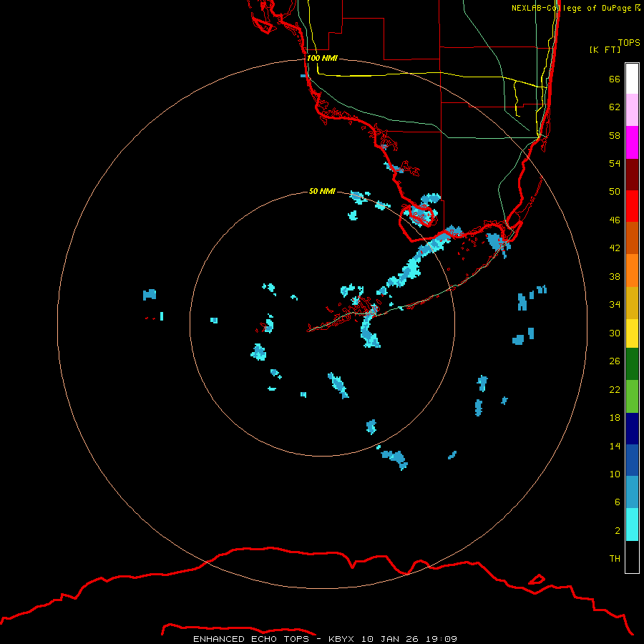Click the yellow 34 kft legend swatch
The width and height of the screenshot is (644, 644).
pos(632,333)
